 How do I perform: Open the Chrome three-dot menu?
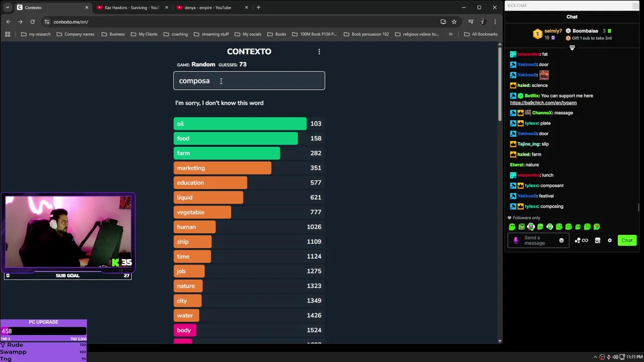point(495,22)
